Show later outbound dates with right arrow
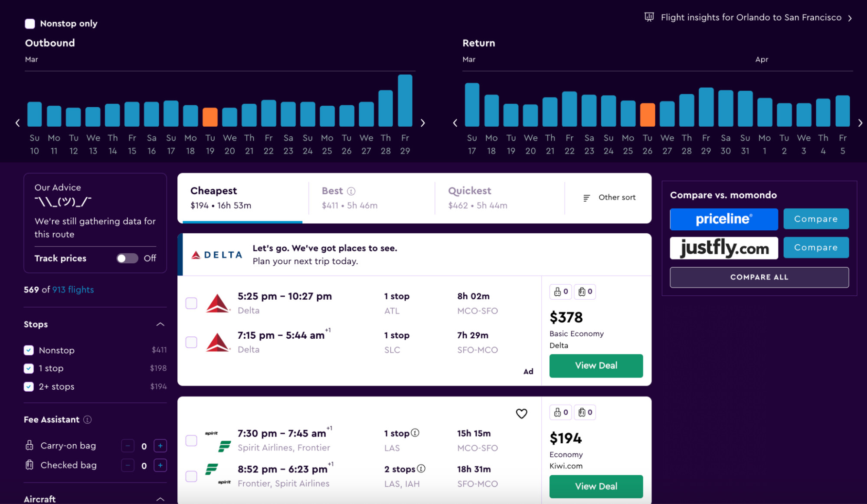 pos(422,123)
